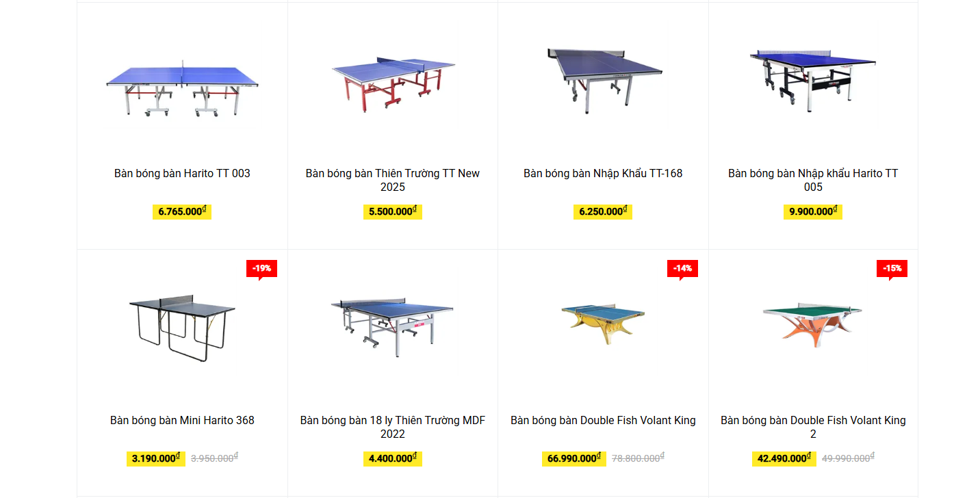
Task: Click the 66.990.000đ sale price
Action: pos(573,458)
